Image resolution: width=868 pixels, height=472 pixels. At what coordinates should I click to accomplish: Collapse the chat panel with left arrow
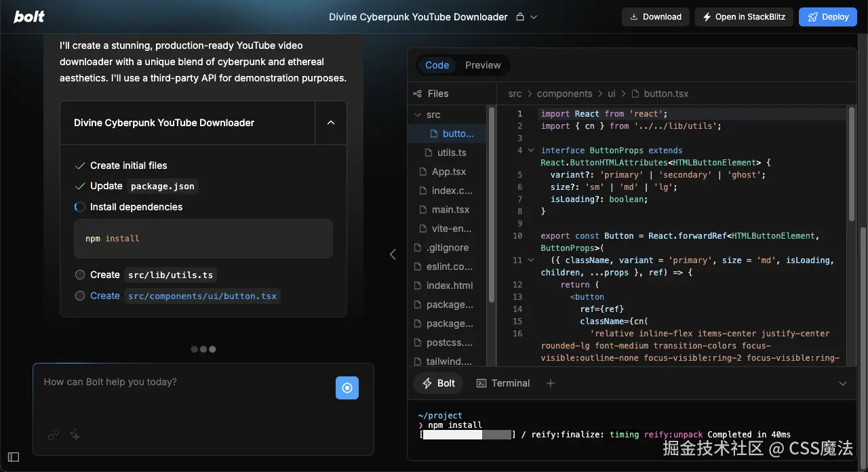[x=393, y=254]
